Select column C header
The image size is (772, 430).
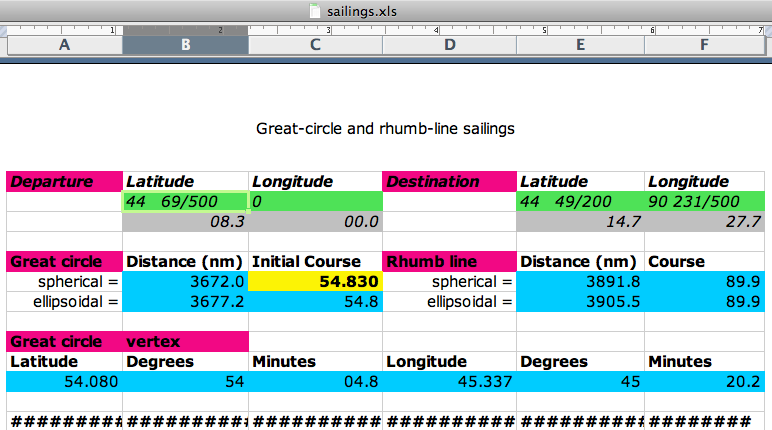point(315,45)
